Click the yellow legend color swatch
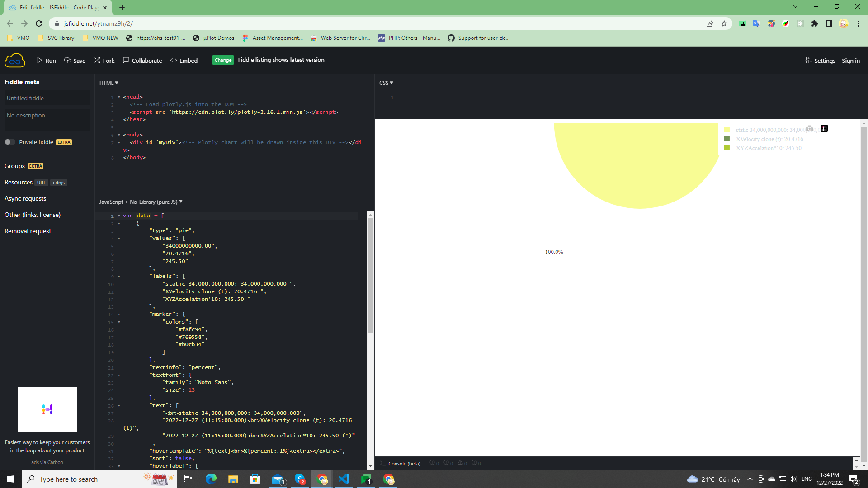Screen dimensions: 868x488 coord(727,130)
